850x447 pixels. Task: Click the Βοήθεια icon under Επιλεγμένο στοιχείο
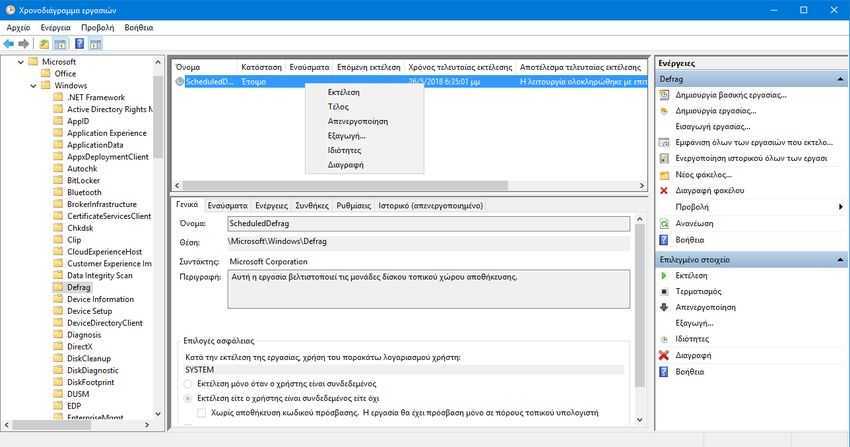click(664, 372)
